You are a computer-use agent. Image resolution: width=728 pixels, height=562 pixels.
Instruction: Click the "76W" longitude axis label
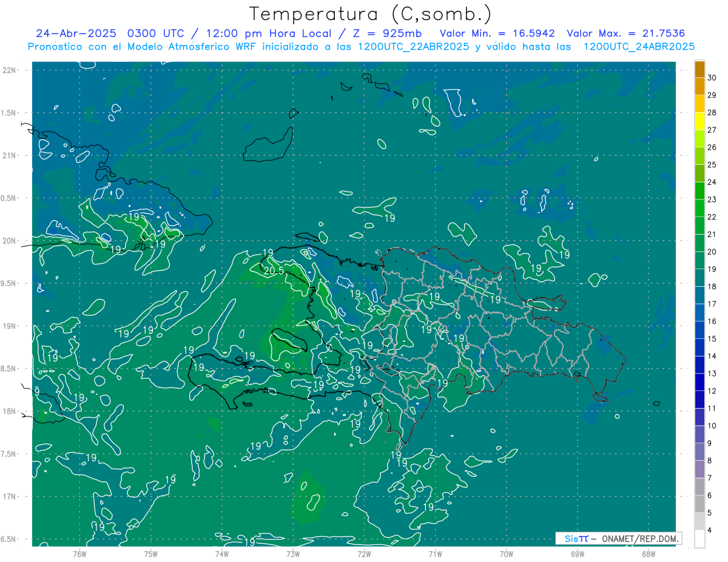pos(79,554)
